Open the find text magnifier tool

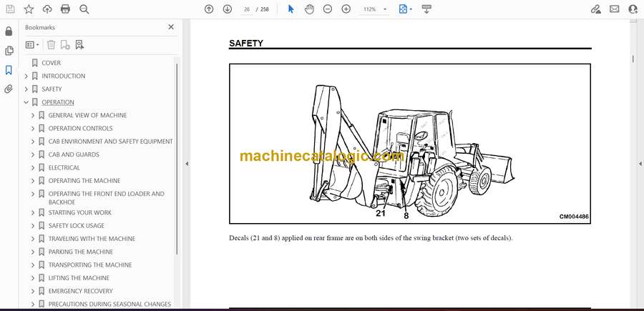(84, 9)
